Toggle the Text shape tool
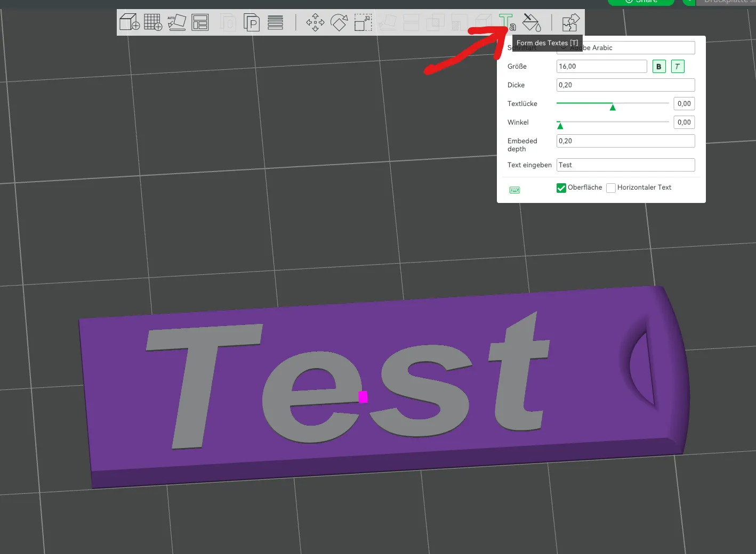 pos(507,22)
